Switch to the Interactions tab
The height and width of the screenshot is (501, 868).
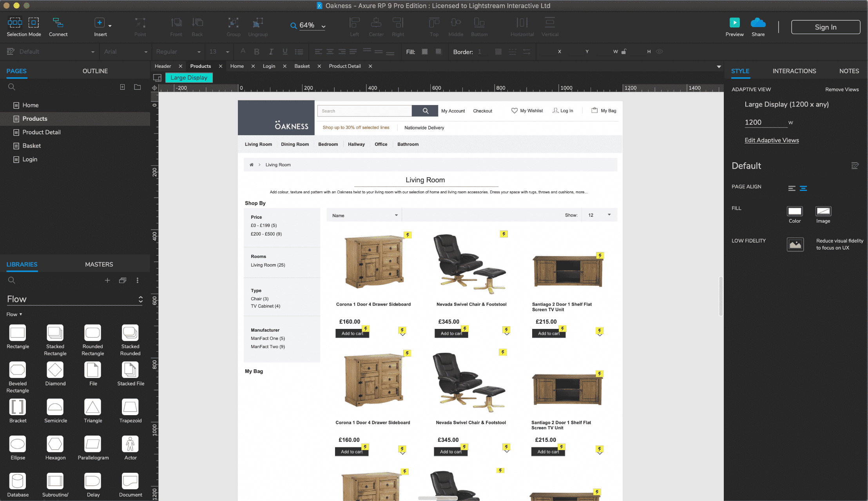pyautogui.click(x=794, y=71)
